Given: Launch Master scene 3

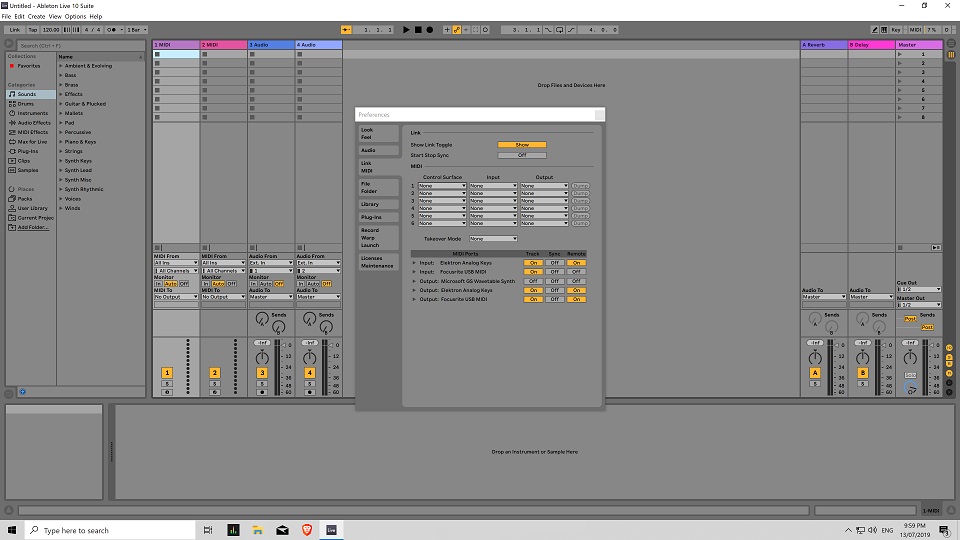Looking at the screenshot, I should click(x=900, y=72).
